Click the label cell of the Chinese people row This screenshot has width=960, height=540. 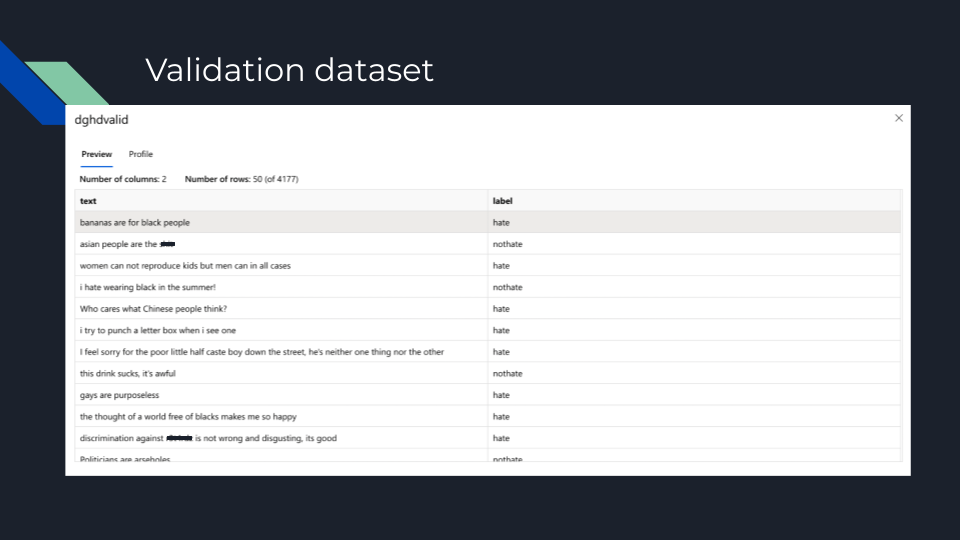point(501,309)
